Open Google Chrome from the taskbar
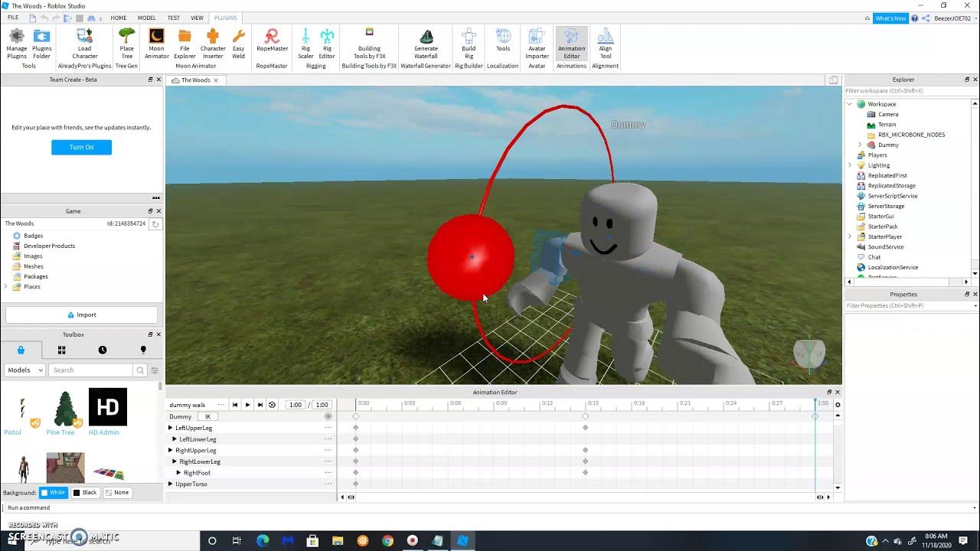This screenshot has width=980, height=551. point(387,541)
